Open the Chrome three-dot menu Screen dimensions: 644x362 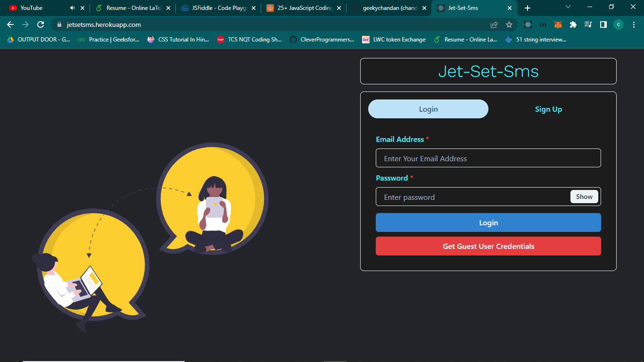click(634, 24)
